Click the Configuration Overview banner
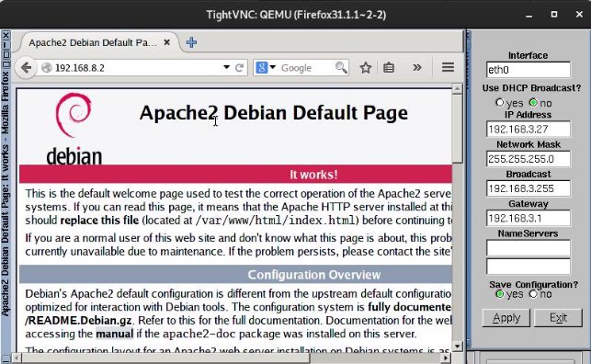 tap(235, 274)
